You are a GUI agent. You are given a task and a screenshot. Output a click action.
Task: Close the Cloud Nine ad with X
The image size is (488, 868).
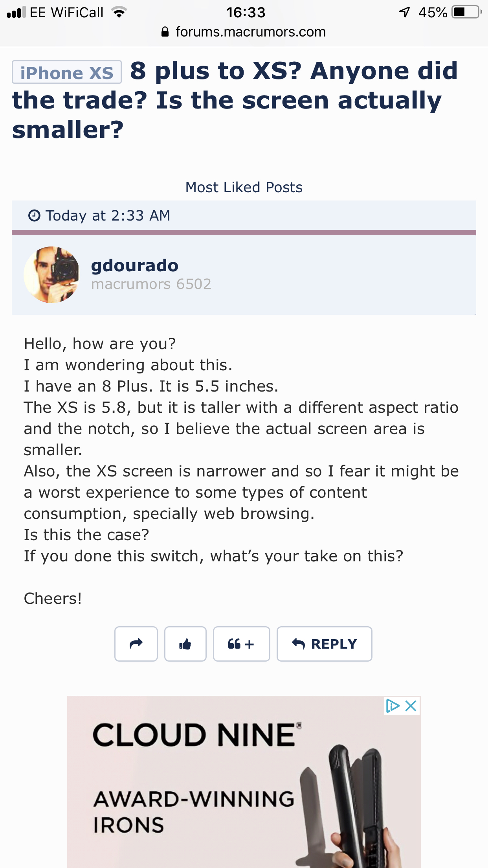tap(411, 706)
